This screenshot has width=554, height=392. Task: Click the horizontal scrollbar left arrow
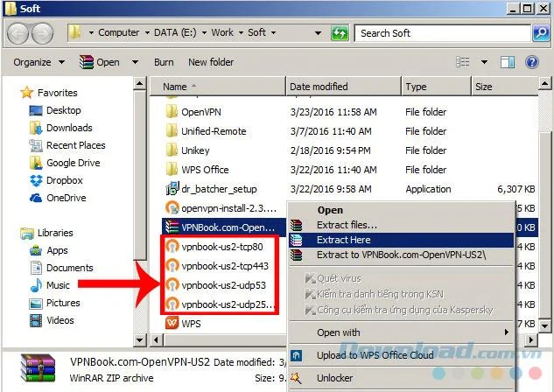click(x=156, y=340)
